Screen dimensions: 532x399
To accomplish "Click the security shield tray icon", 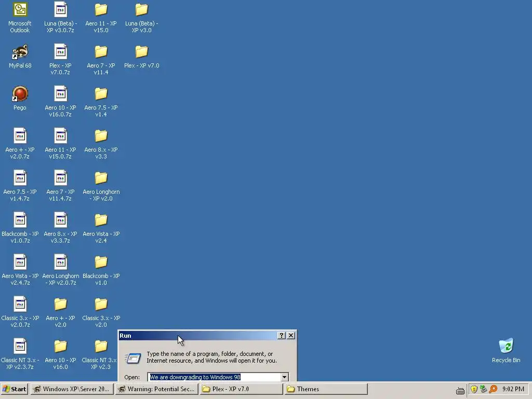I will click(474, 389).
